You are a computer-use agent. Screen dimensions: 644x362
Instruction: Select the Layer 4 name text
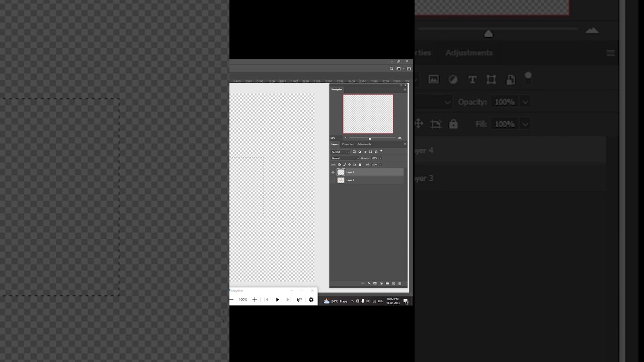click(350, 172)
